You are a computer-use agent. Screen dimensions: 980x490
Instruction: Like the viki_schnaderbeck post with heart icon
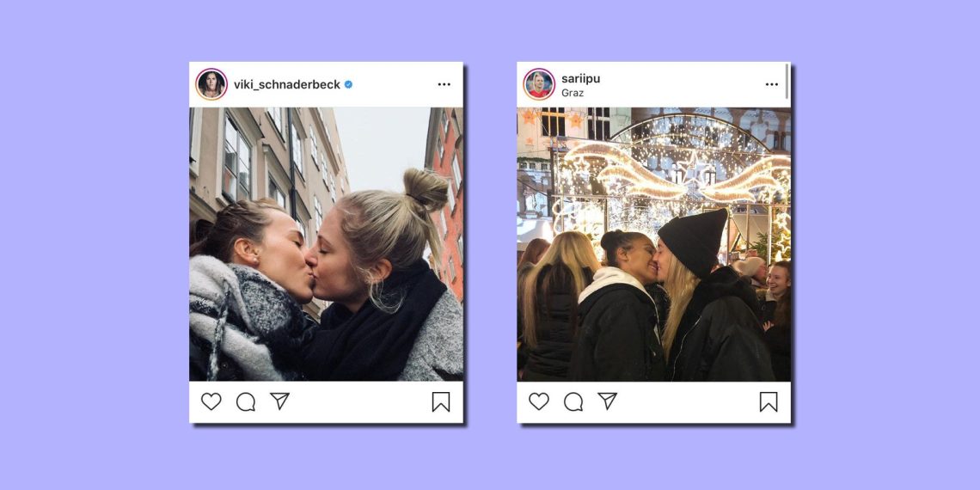[211, 401]
